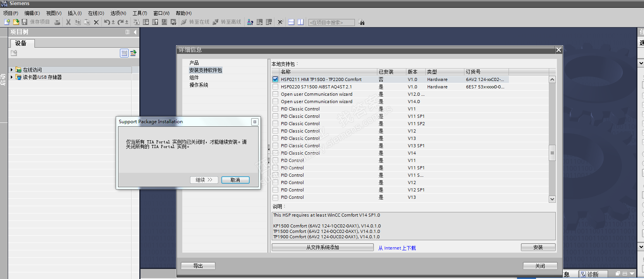Viewport: 644px width, 279px height.
Task: Check the PID Classic Control V13 SP1 checkbox
Action: [x=276, y=146]
